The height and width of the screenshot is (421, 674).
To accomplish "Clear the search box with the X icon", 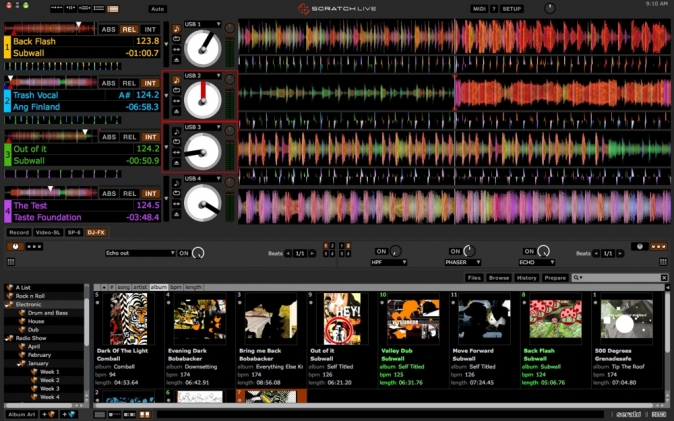I will pos(664,278).
